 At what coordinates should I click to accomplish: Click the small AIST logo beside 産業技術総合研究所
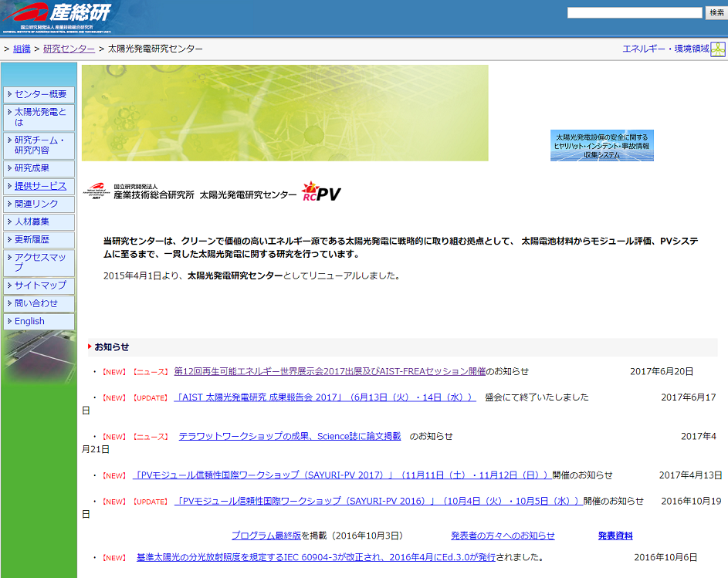pyautogui.click(x=97, y=191)
